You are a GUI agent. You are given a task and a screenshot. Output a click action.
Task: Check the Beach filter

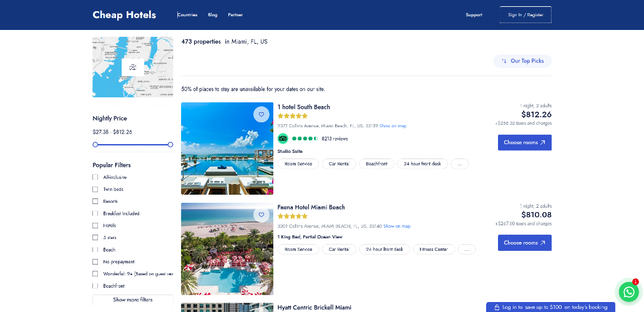[x=95, y=250]
